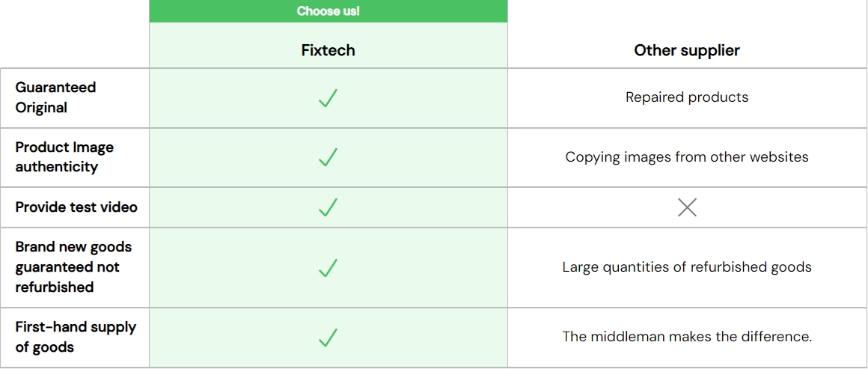Click the Provide test video label
The width and height of the screenshot is (868, 369).
click(76, 207)
